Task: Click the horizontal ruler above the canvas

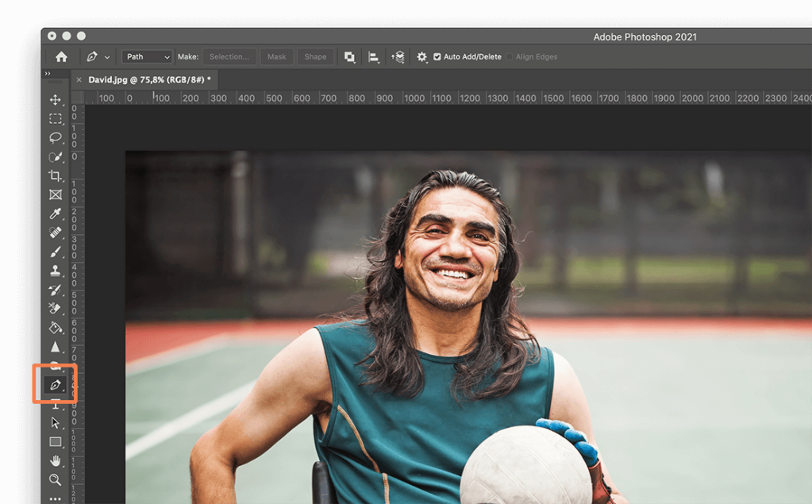Action: point(448,98)
